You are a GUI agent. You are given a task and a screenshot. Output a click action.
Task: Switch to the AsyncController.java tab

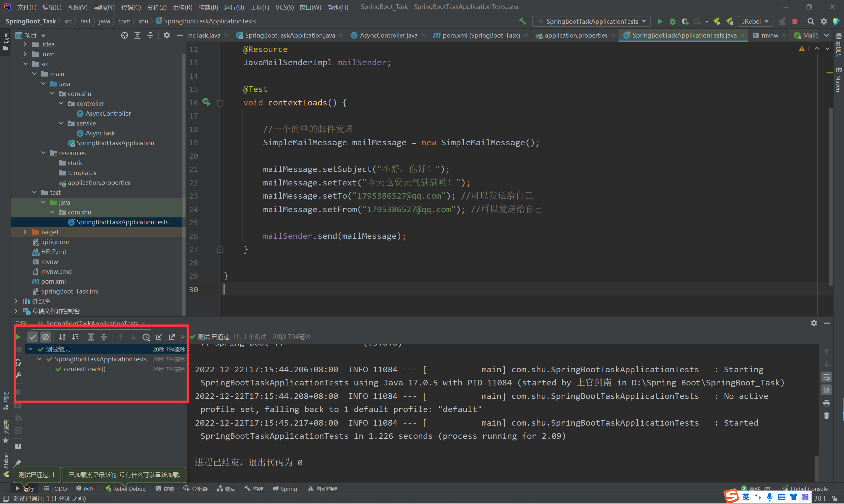[388, 35]
